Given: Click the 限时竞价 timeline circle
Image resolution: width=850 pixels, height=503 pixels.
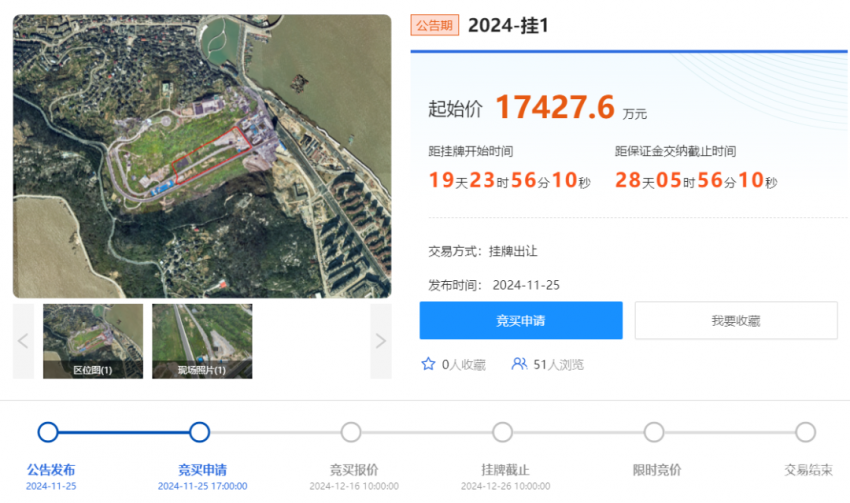Looking at the screenshot, I should click(x=654, y=432).
